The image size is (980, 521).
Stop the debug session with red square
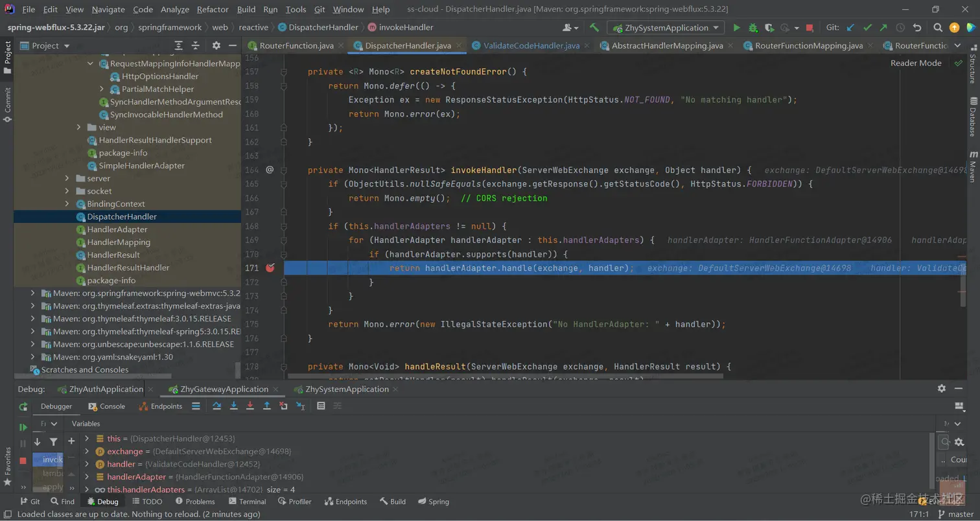[x=23, y=461]
